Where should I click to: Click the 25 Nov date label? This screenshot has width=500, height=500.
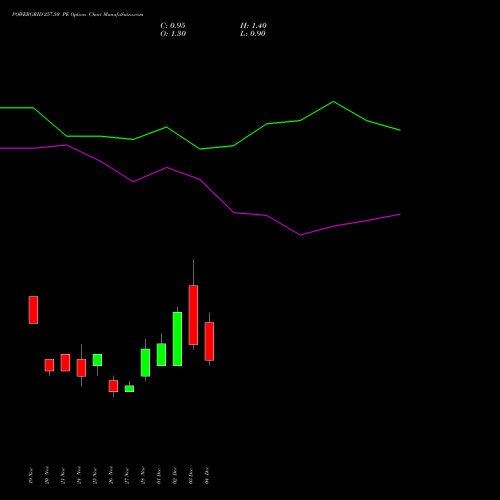pos(95,475)
